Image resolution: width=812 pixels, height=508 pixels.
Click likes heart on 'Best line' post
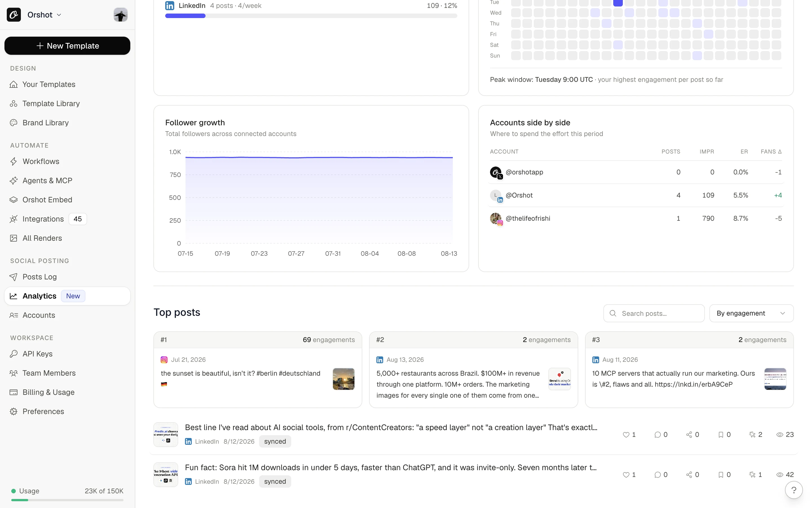[x=626, y=434]
